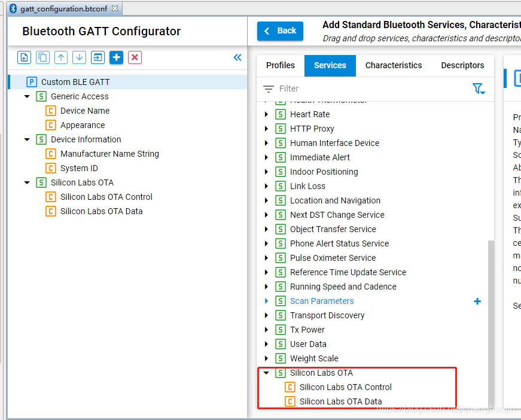This screenshot has height=420, width=521.
Task: Expand the Heart Rate service entry
Action: (x=266, y=114)
